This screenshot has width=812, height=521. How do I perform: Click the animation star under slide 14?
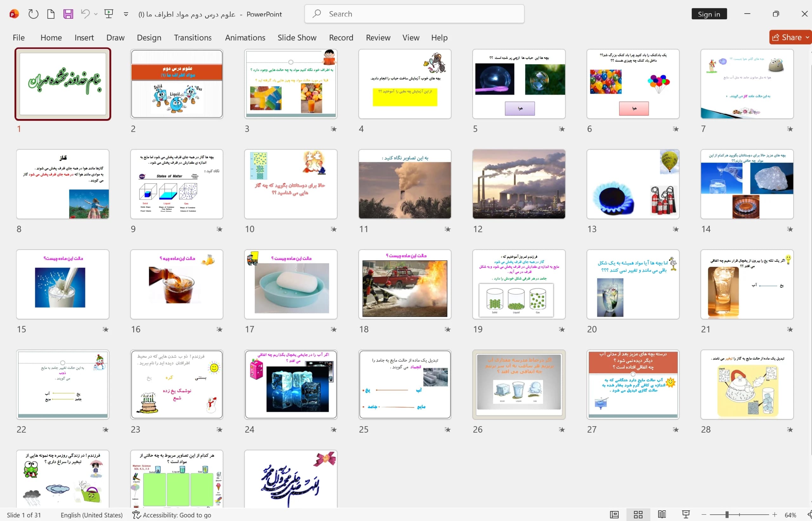click(x=790, y=229)
